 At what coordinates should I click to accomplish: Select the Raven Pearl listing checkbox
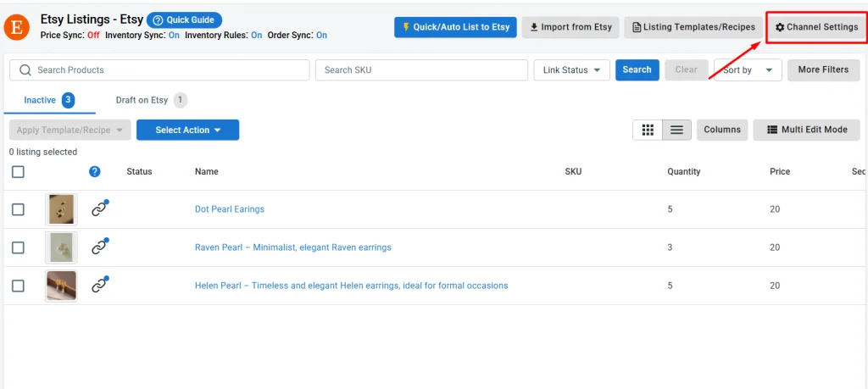[x=19, y=247]
